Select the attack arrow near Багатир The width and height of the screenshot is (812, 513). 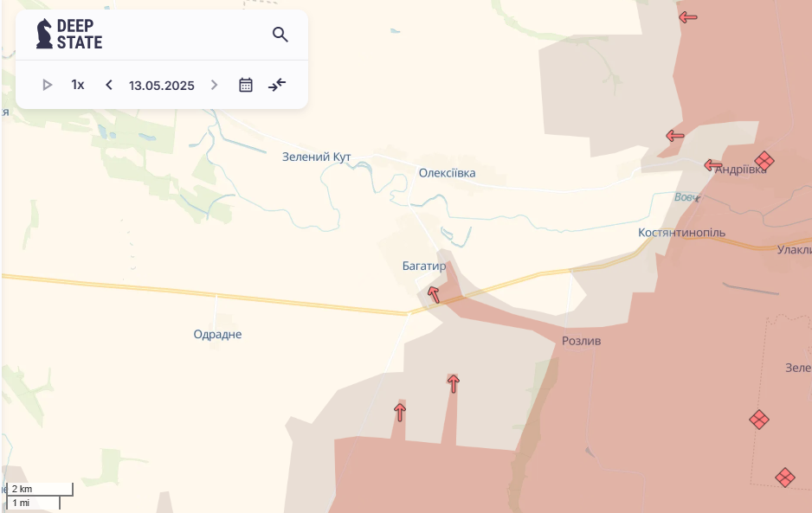coord(434,294)
